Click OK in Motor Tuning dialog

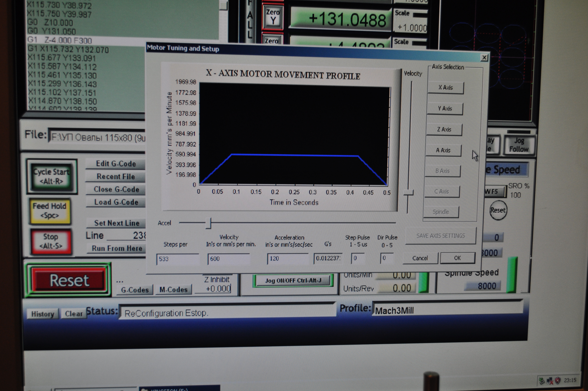coord(457,258)
